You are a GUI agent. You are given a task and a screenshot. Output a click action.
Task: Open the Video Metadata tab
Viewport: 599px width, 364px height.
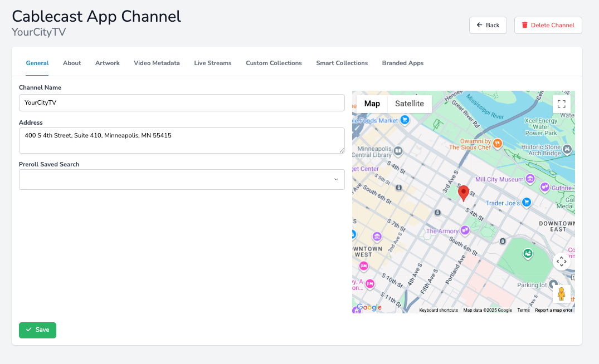(x=157, y=63)
